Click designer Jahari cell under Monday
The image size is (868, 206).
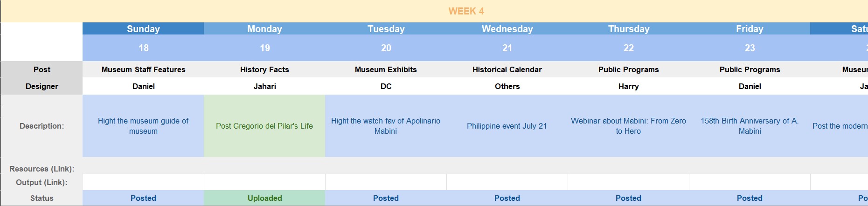pyautogui.click(x=264, y=86)
